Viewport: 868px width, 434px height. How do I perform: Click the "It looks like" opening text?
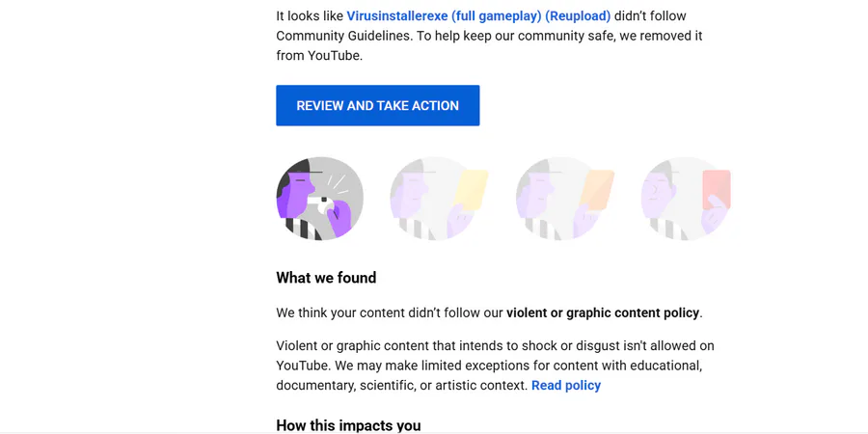coord(309,16)
